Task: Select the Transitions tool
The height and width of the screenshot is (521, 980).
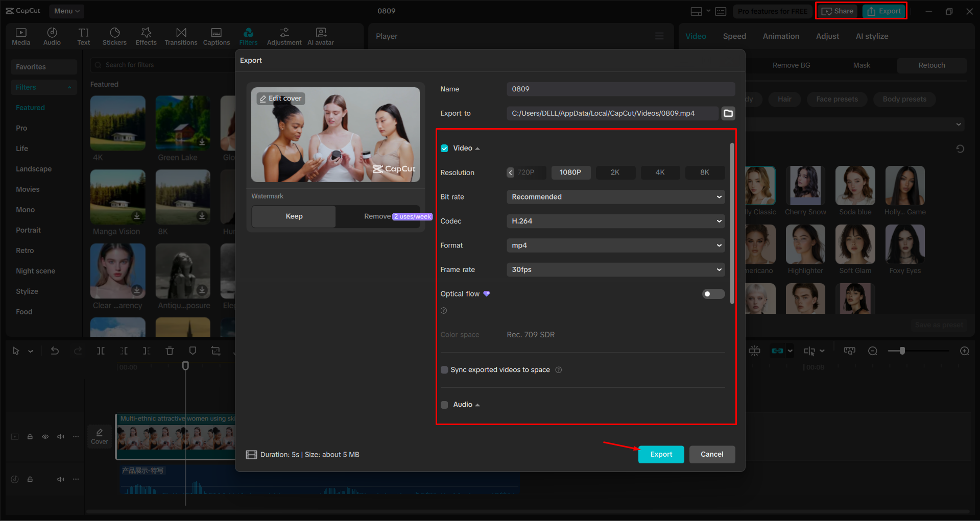Action: (181, 36)
